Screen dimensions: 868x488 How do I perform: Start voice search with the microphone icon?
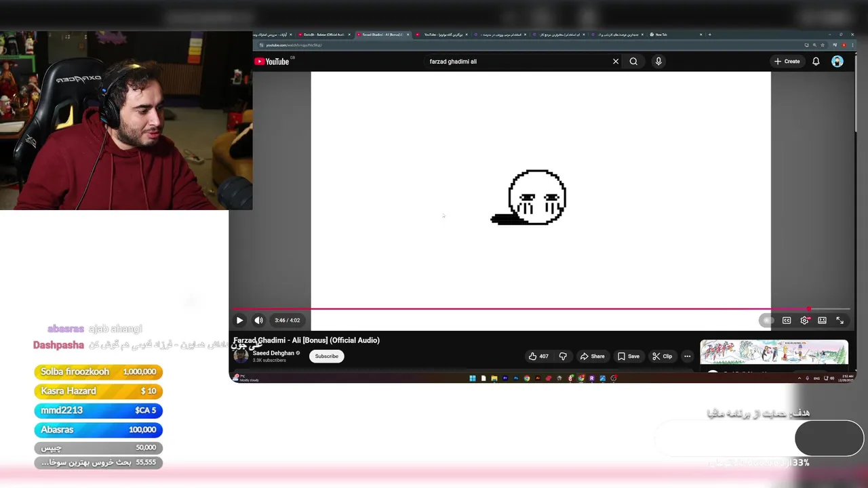[658, 61]
